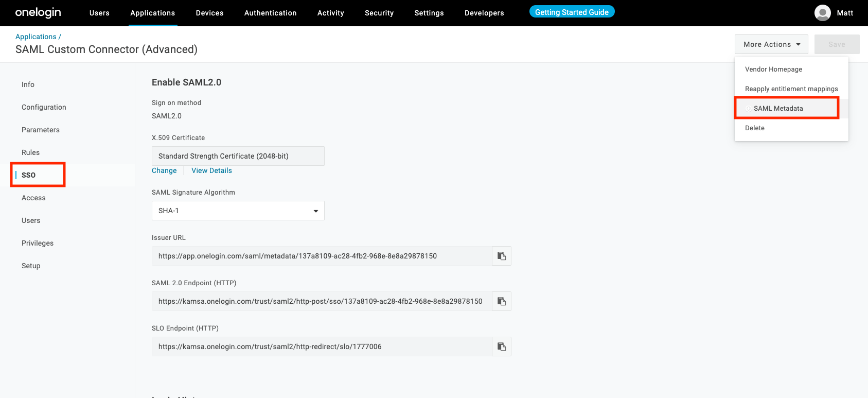Switch to the Rules sidebar tab

(x=30, y=152)
